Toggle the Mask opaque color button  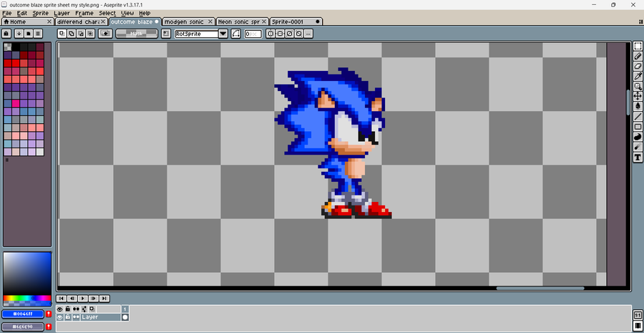(137, 34)
